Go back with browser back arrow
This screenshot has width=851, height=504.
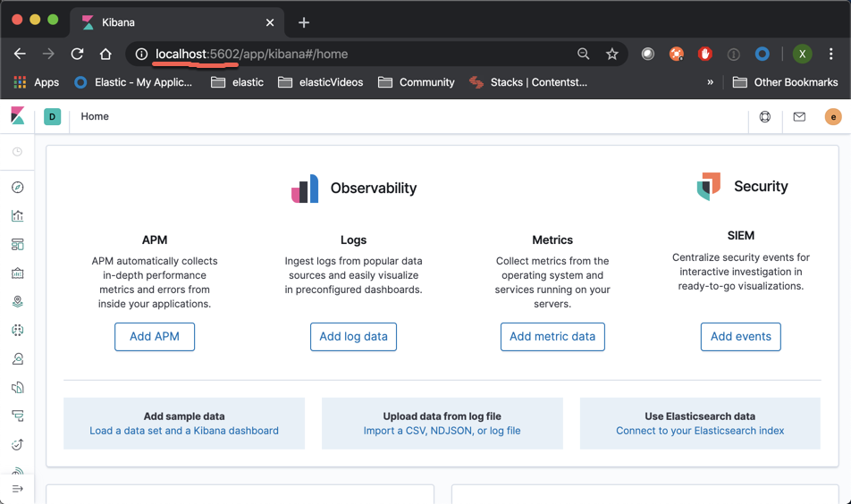[20, 54]
